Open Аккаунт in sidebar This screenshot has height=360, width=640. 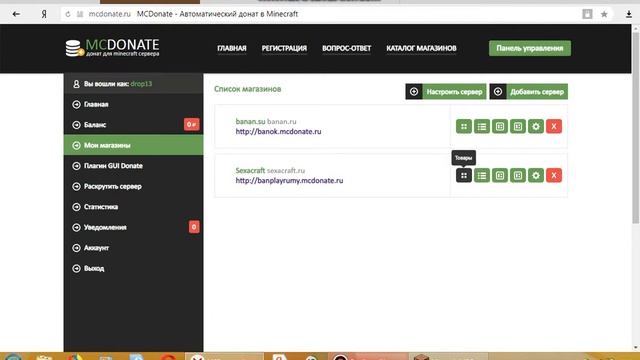(x=133, y=248)
